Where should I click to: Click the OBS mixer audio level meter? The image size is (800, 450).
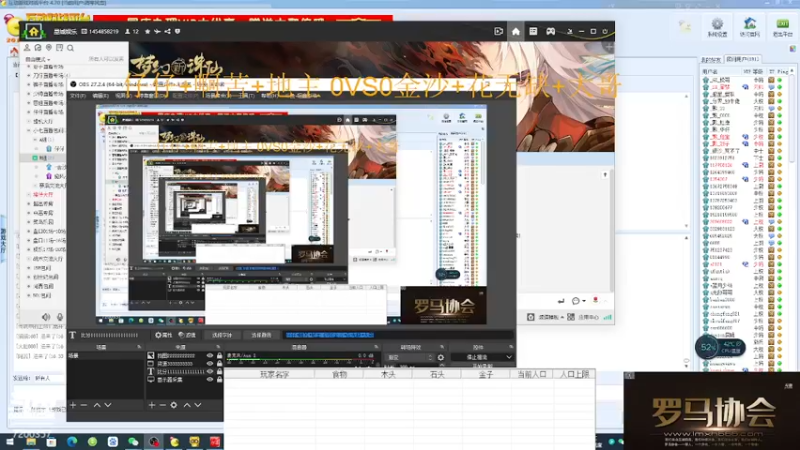click(301, 361)
